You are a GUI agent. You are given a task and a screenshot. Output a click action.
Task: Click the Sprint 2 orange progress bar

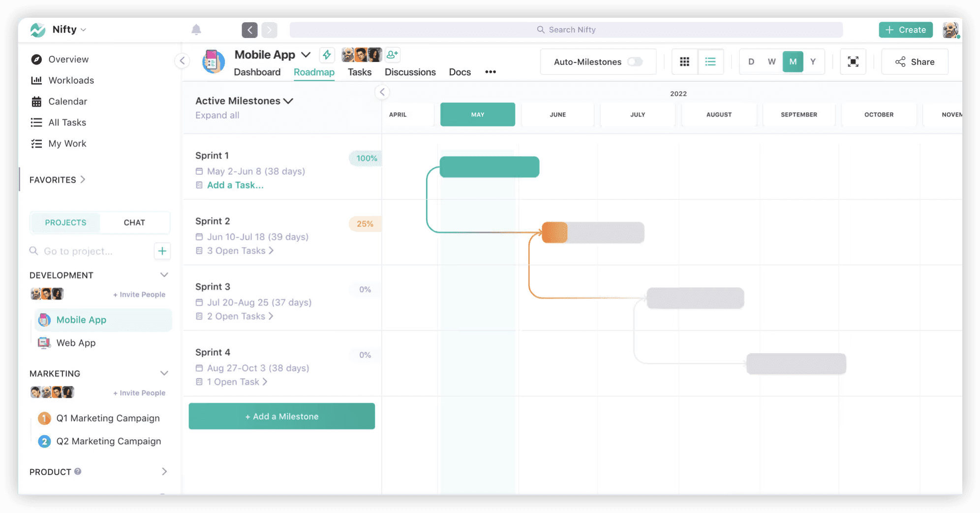click(x=555, y=233)
